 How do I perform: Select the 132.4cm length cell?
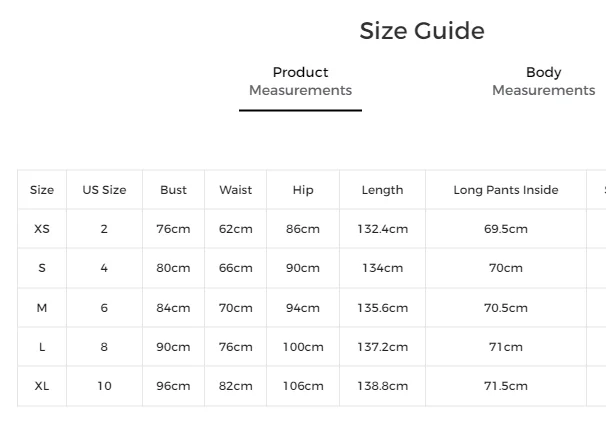(x=382, y=229)
